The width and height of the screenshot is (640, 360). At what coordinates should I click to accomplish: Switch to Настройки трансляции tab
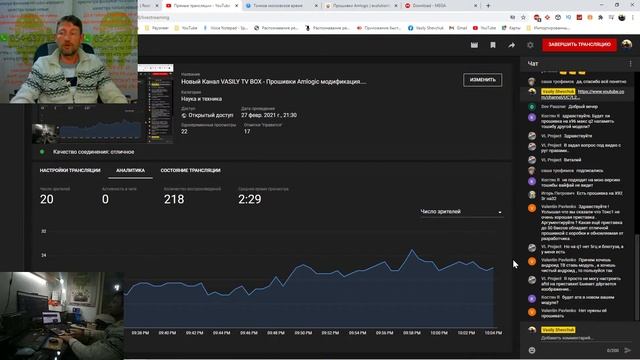pyautogui.click(x=70, y=170)
